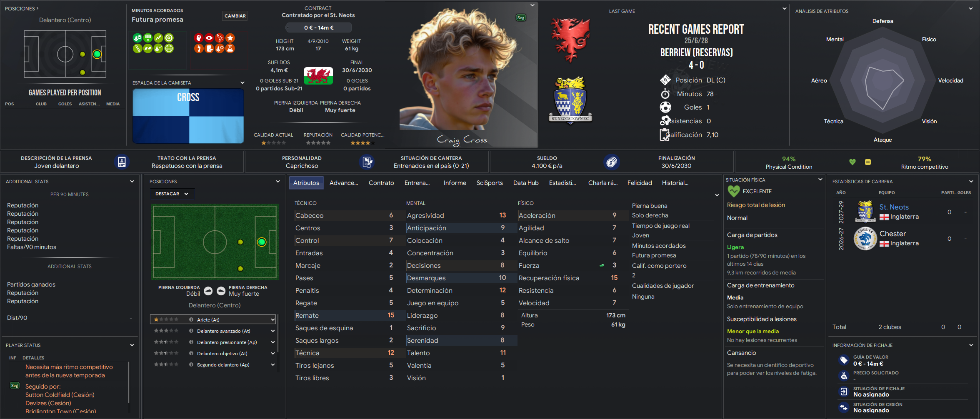Open the SciSports tab
This screenshot has height=419, width=980.
pyautogui.click(x=490, y=183)
